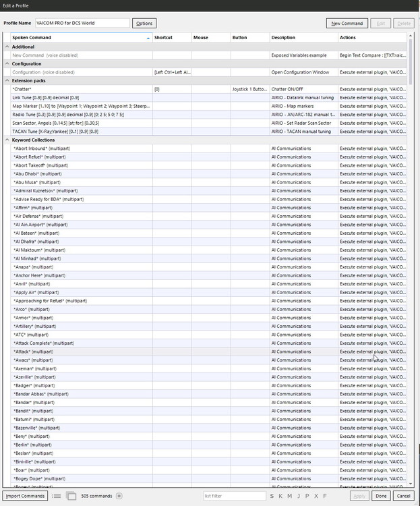
Task: Select the *Abort Inbound* row
Action: 209,148
